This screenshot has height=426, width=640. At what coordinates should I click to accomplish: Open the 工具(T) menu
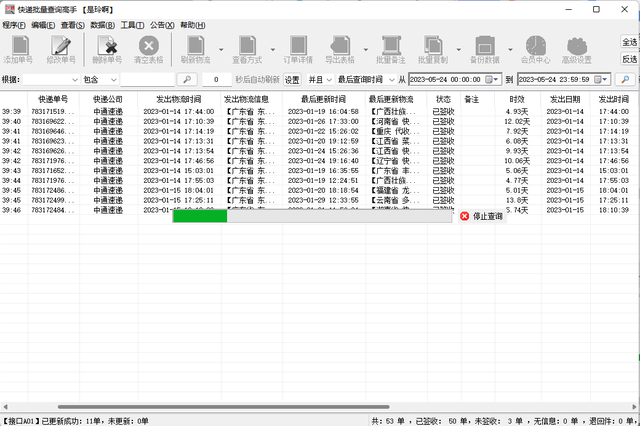(132, 25)
